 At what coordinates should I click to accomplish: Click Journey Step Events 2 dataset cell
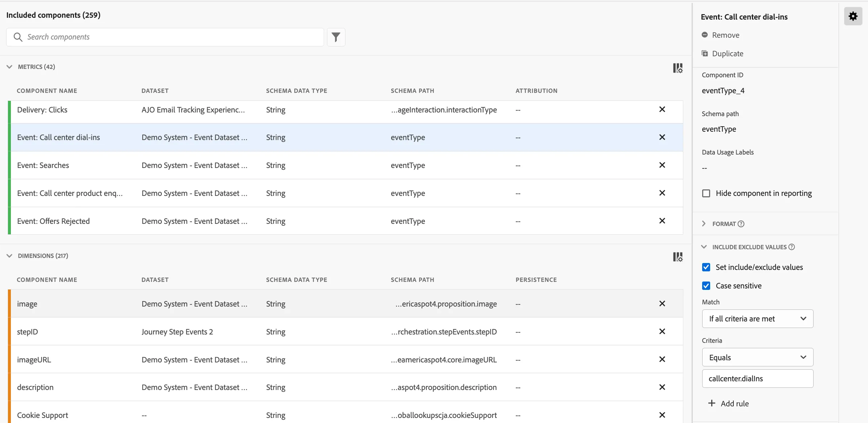[x=177, y=332]
